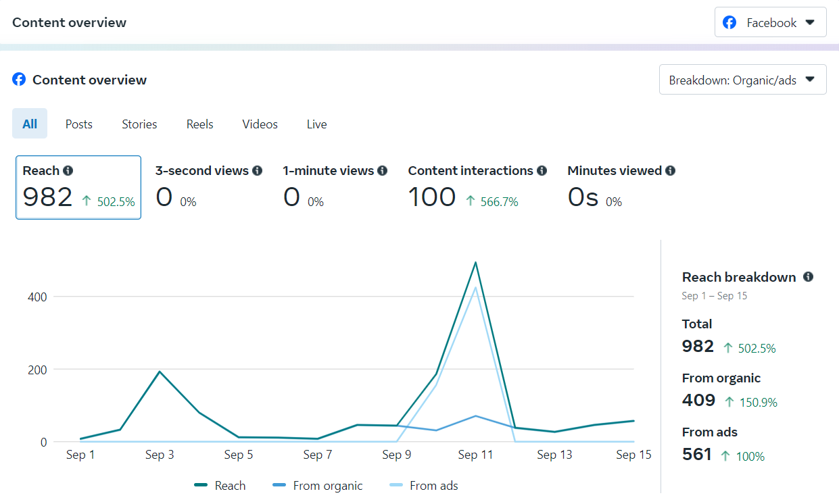
Task: Open the Facebook platform dropdown
Action: pos(770,22)
